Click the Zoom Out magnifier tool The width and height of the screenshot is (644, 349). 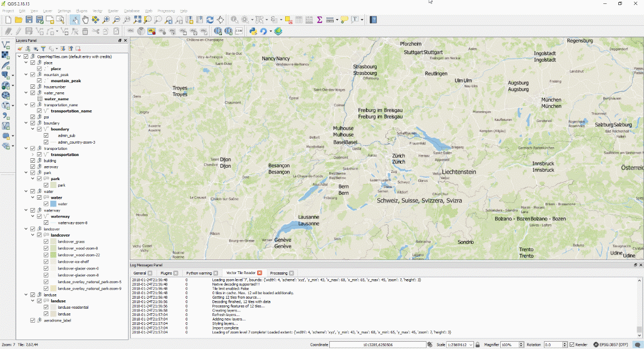coord(116,20)
